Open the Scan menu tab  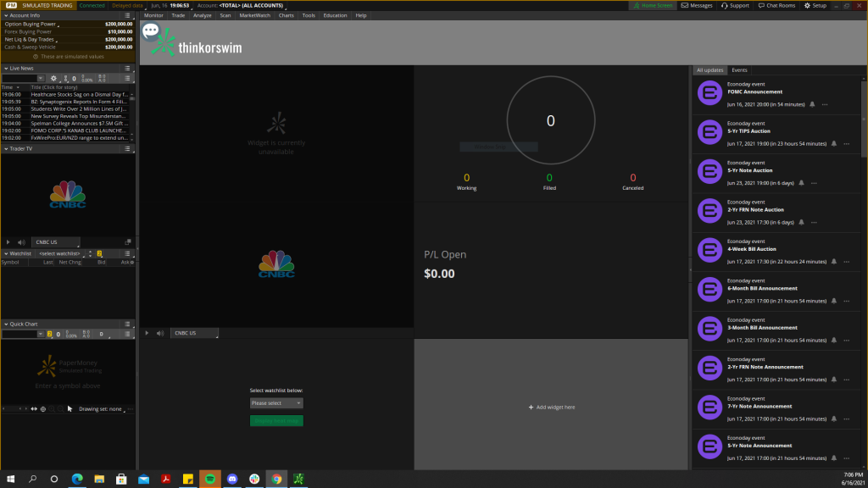click(x=225, y=15)
